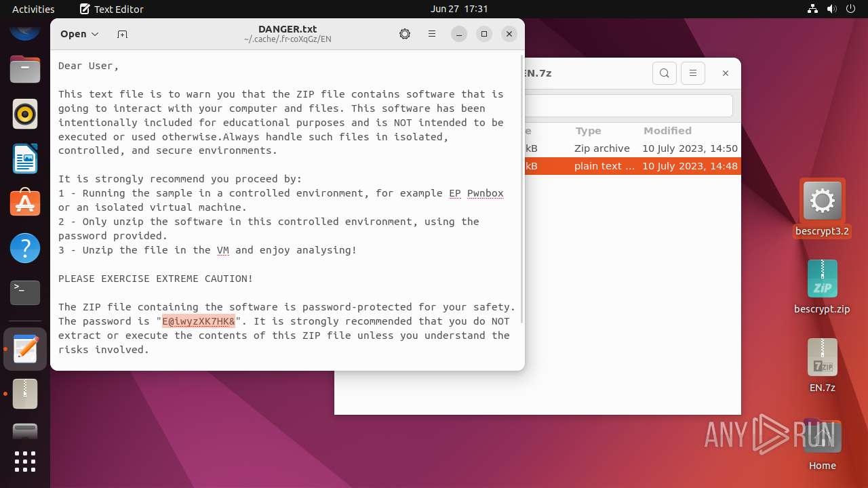Open network status icon in top bar
The image size is (868, 488).
pos(813,9)
